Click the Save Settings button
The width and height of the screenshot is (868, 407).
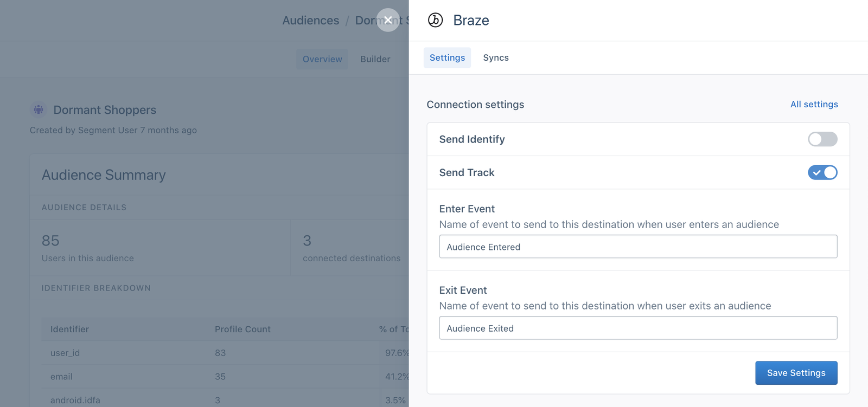[795, 373]
